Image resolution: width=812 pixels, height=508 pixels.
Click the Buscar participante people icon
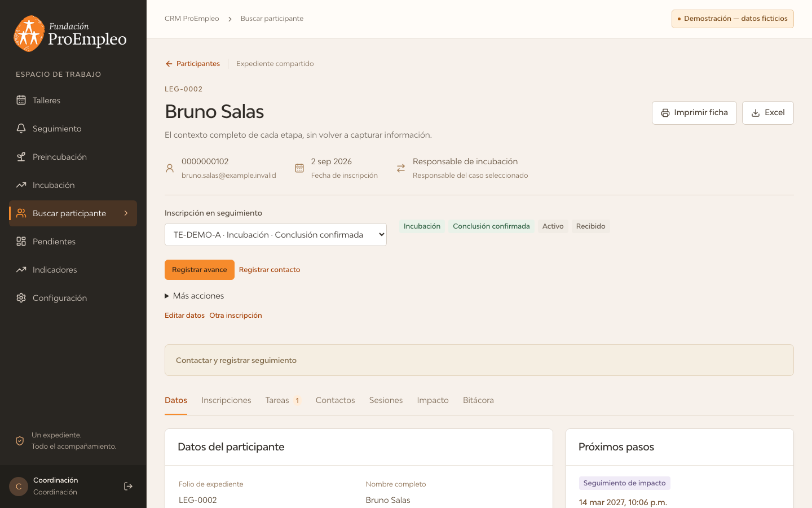tap(21, 213)
